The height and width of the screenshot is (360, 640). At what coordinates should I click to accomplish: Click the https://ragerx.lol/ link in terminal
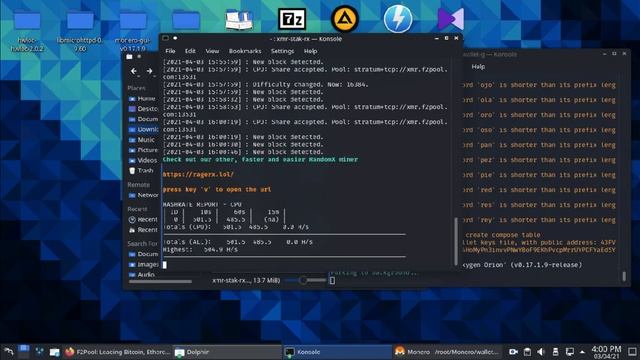click(198, 174)
